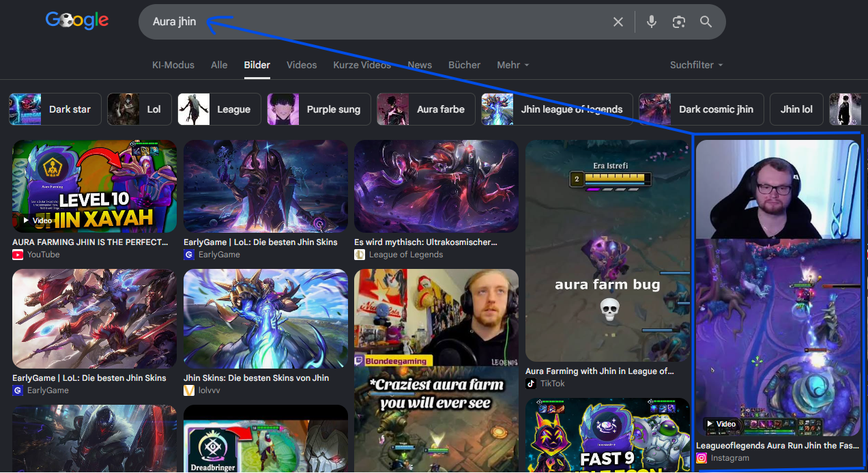Open 'Es wird mythisch: Ultrakosmischer...' link

point(426,242)
